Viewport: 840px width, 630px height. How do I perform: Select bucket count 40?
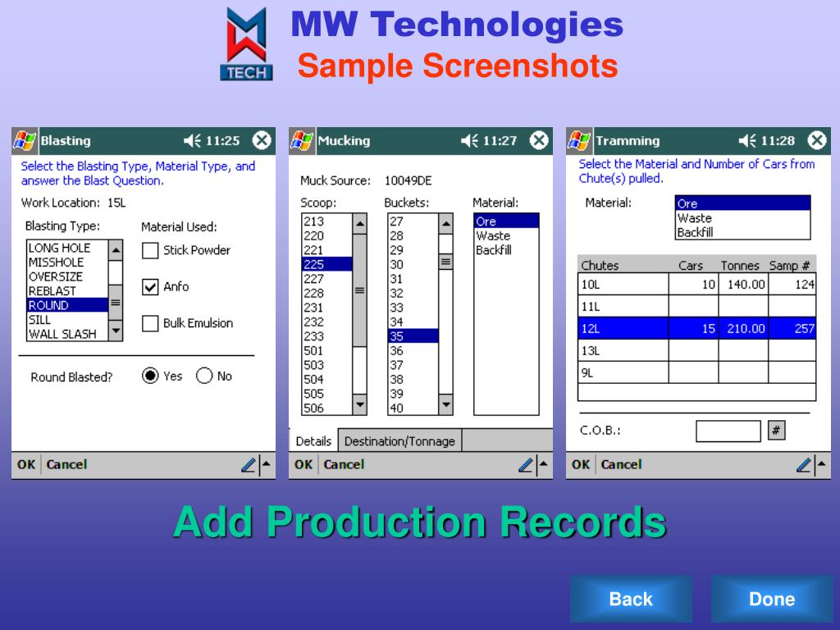(x=413, y=409)
